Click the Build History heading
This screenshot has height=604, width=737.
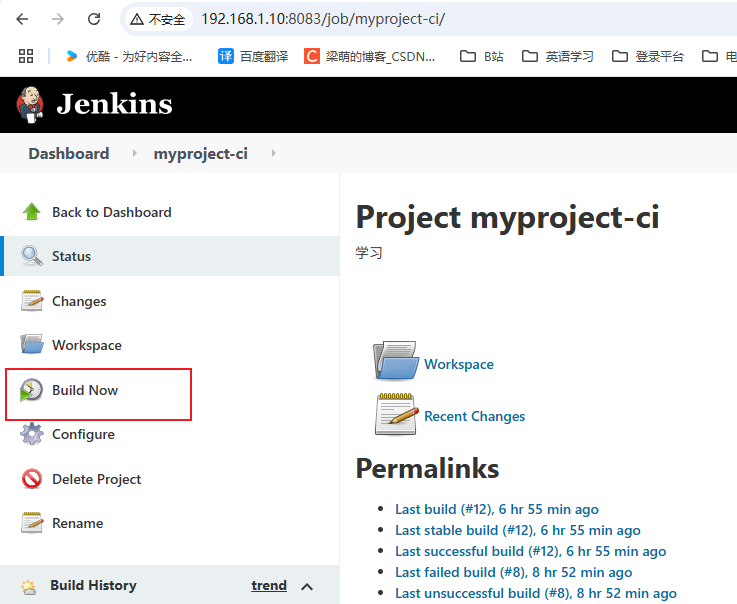(x=93, y=585)
